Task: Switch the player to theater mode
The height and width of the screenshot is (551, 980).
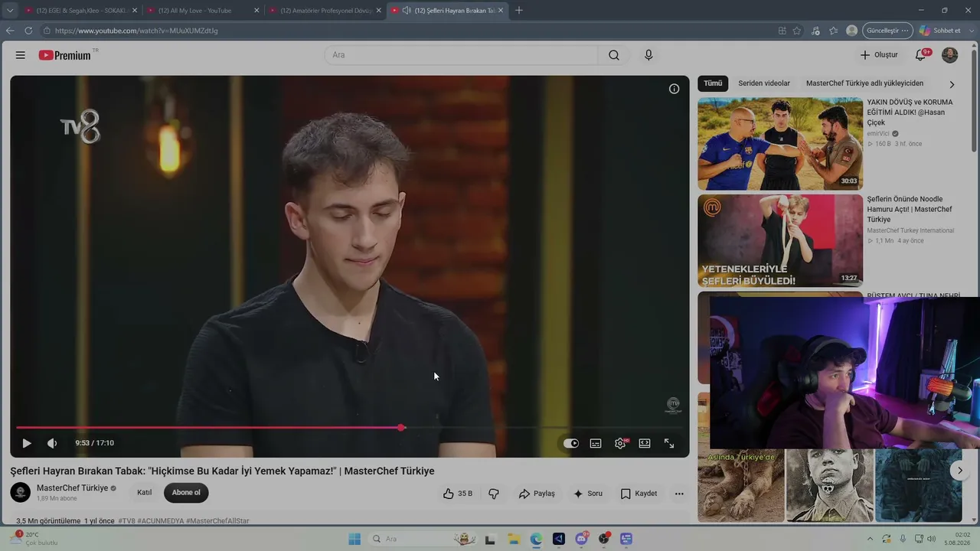Action: [645, 443]
